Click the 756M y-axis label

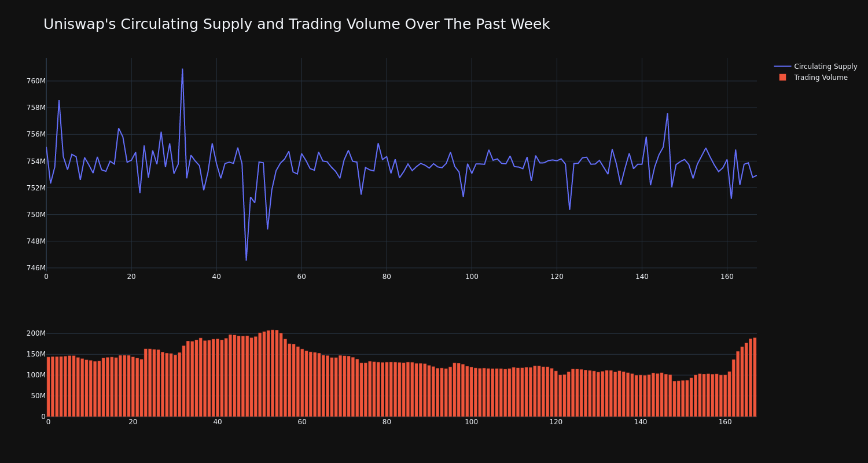click(36, 134)
